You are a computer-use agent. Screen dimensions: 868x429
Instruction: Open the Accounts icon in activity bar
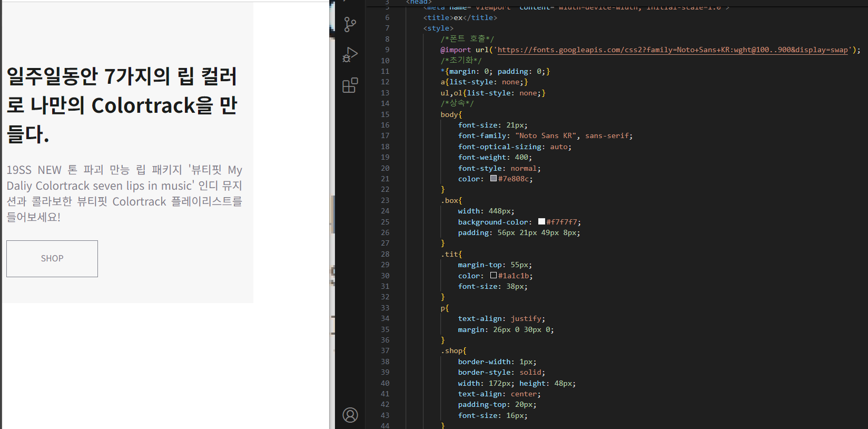pyautogui.click(x=350, y=415)
